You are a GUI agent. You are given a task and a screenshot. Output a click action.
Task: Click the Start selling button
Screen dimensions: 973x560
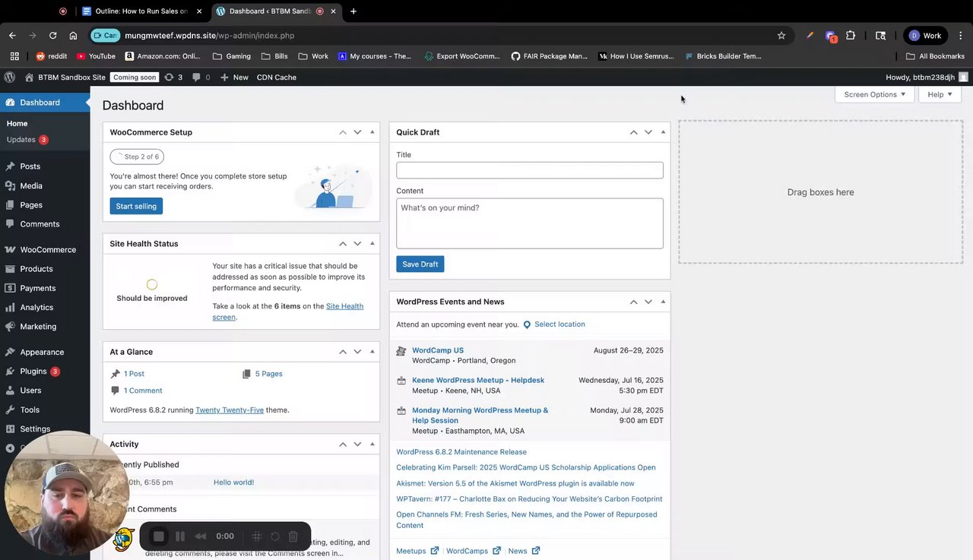[x=136, y=207]
